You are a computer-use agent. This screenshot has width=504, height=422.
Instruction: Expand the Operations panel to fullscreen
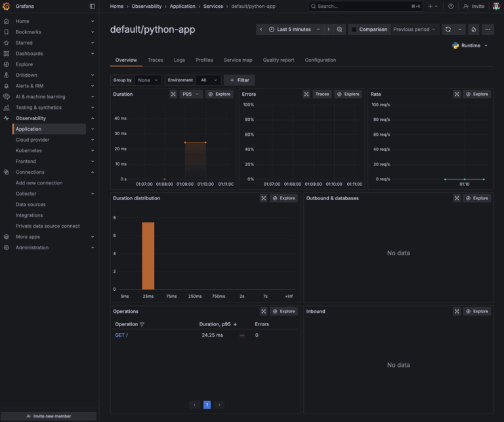coord(264,312)
